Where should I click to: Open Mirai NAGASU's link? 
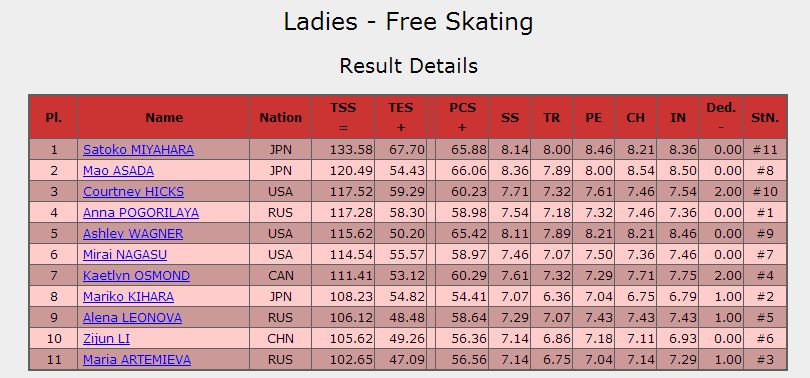pyautogui.click(x=125, y=255)
